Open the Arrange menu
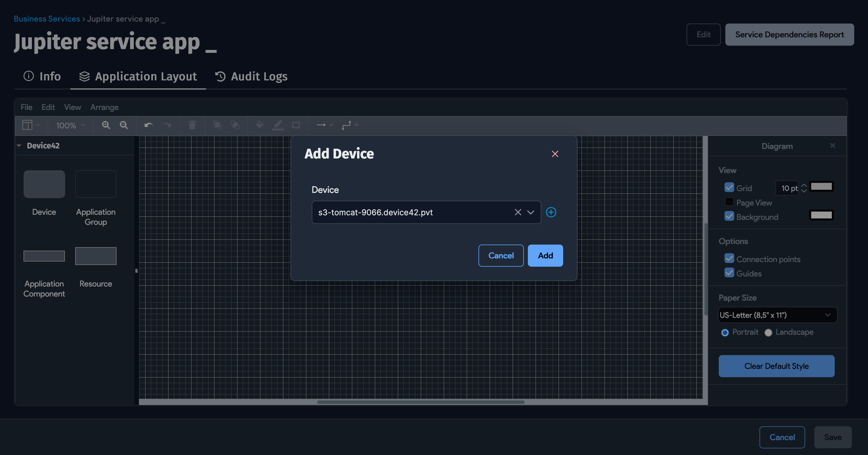 click(104, 107)
